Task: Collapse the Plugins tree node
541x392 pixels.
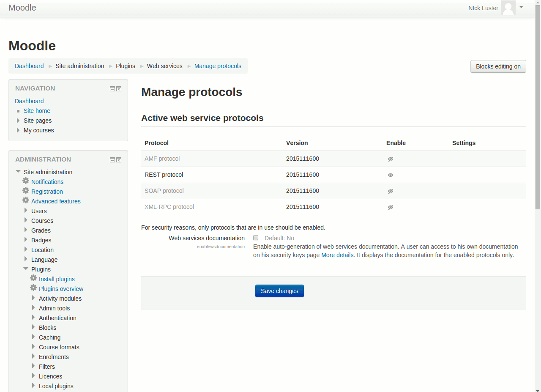Action: tap(26, 269)
